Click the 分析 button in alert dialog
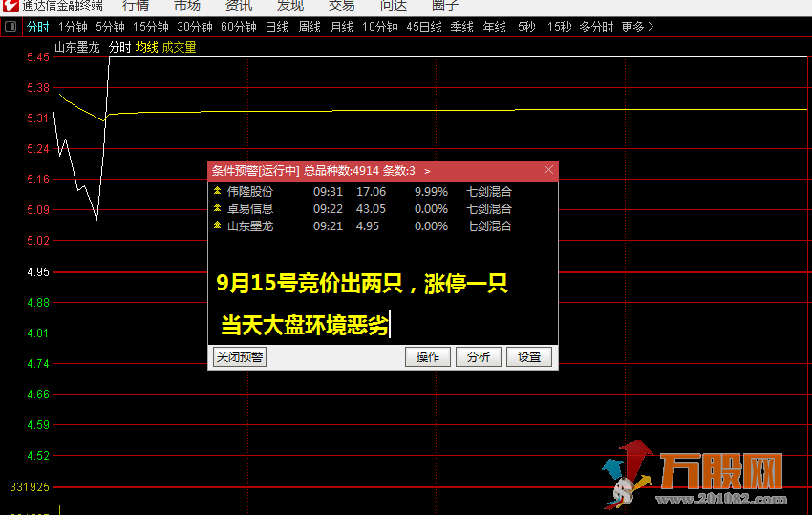Viewport: 812px width, 515px height. pos(479,356)
